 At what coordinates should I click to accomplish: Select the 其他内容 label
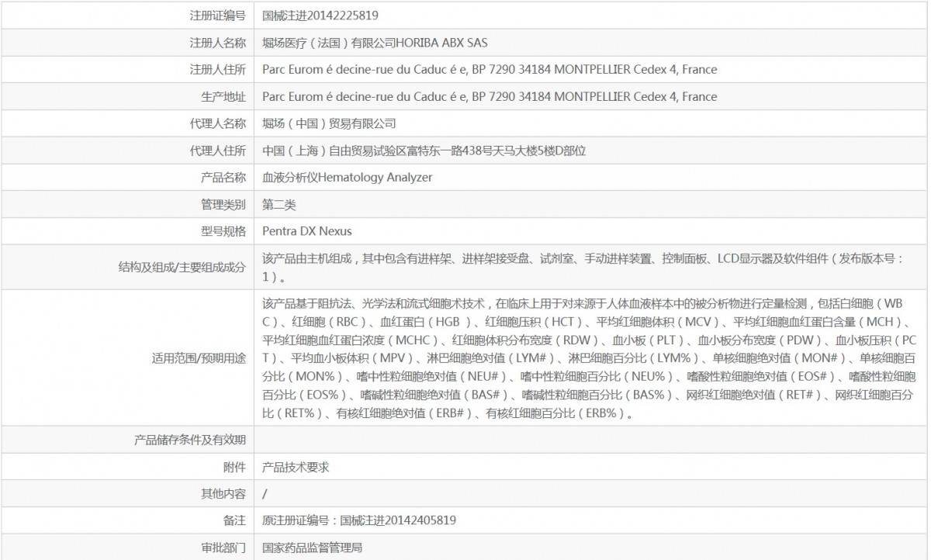pos(223,493)
